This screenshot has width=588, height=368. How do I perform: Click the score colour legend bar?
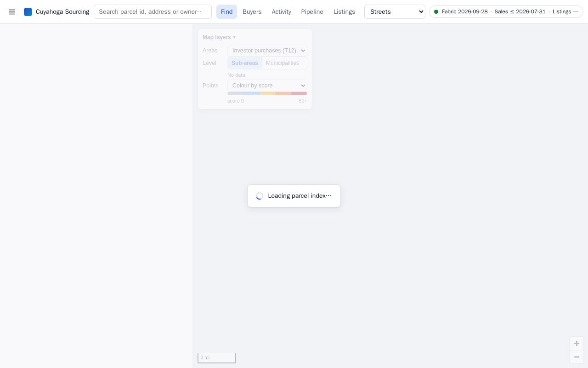click(267, 93)
